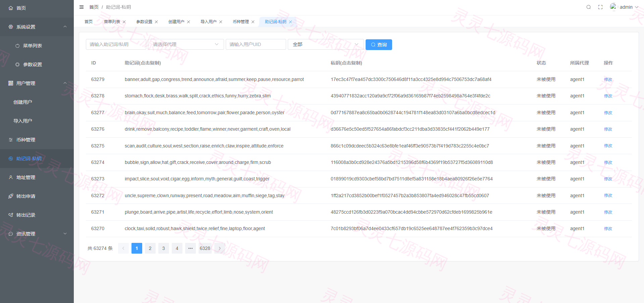Switch to the 创建用户 tab
Screen dimensions: 644x303
tap(176, 22)
